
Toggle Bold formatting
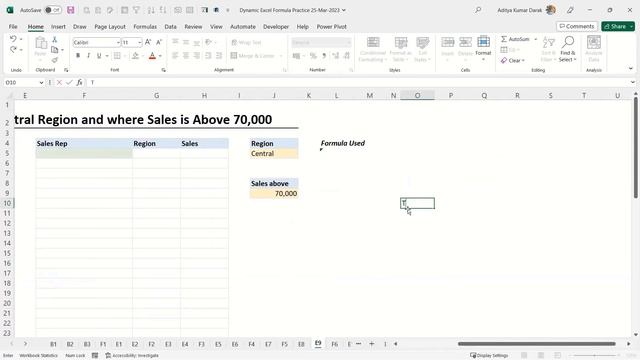click(78, 56)
